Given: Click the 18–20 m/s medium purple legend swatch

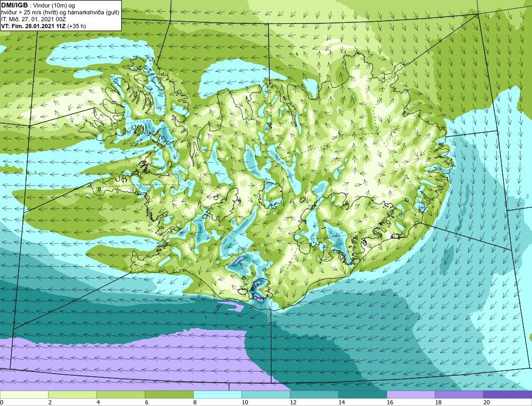Looking at the screenshot, I should click(460, 394).
